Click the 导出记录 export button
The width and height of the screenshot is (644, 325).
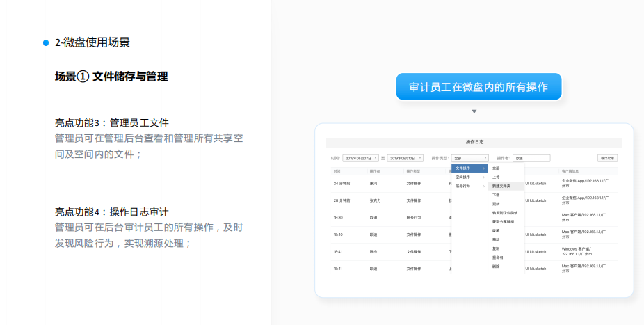tap(607, 158)
